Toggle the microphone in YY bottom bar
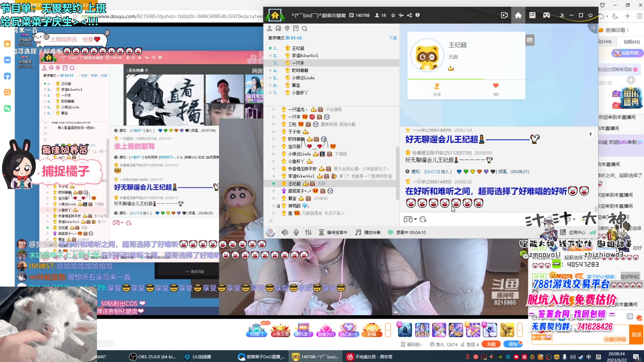The height and width of the screenshot is (362, 644). click(x=296, y=232)
